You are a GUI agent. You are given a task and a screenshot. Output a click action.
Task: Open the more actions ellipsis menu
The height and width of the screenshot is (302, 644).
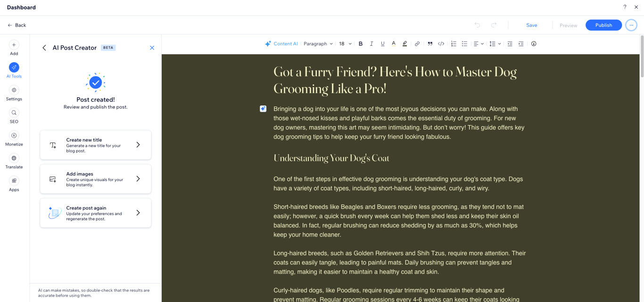point(631,25)
